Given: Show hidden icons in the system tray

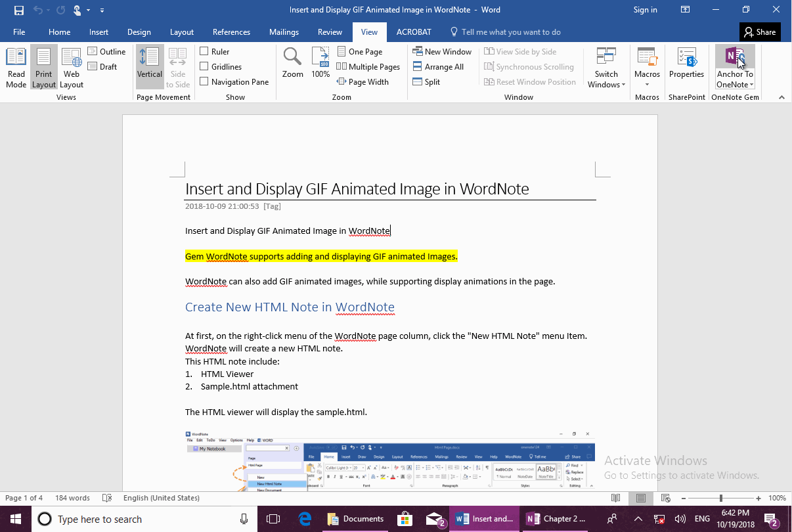Looking at the screenshot, I should pyautogui.click(x=638, y=519).
